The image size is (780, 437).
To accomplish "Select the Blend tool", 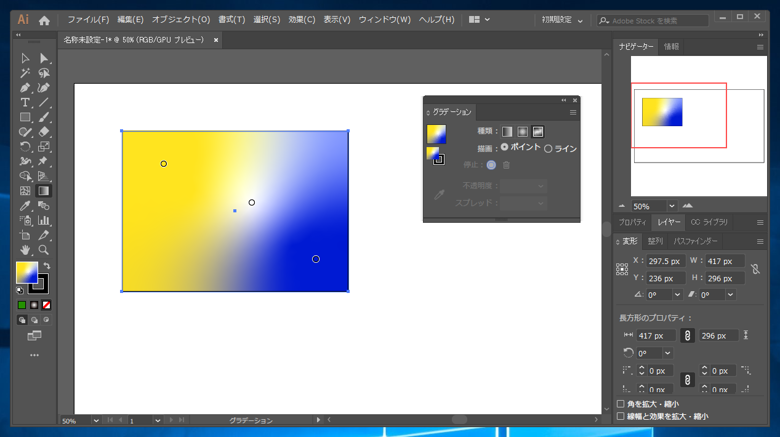I will tap(44, 206).
